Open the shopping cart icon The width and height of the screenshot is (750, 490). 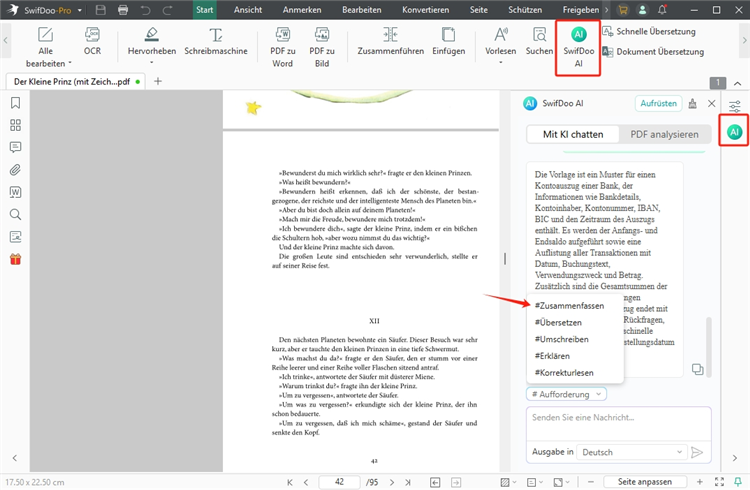coord(622,10)
